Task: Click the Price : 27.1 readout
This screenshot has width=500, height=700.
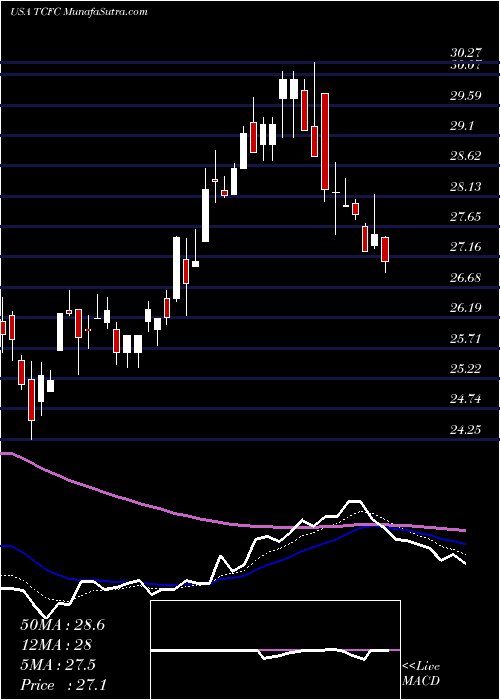Action: tap(62, 684)
